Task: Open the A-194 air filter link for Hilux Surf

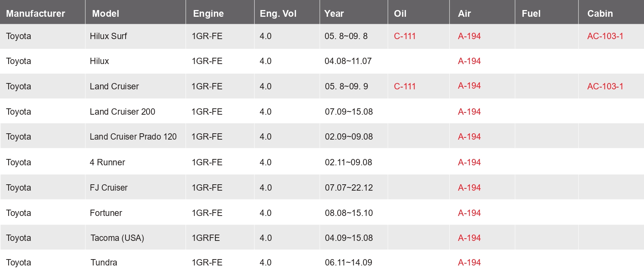Action: pos(469,36)
